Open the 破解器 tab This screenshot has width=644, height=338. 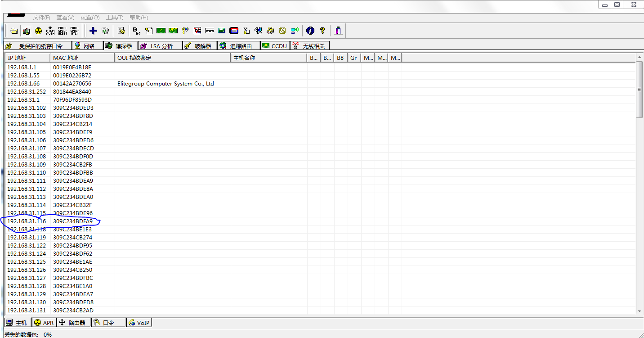coord(200,46)
